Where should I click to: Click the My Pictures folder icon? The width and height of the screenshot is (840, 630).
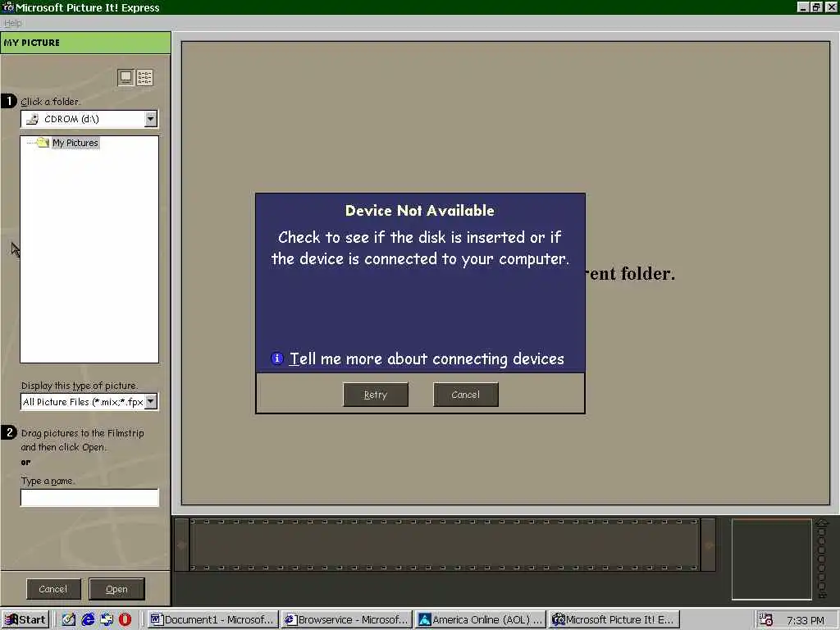43,142
